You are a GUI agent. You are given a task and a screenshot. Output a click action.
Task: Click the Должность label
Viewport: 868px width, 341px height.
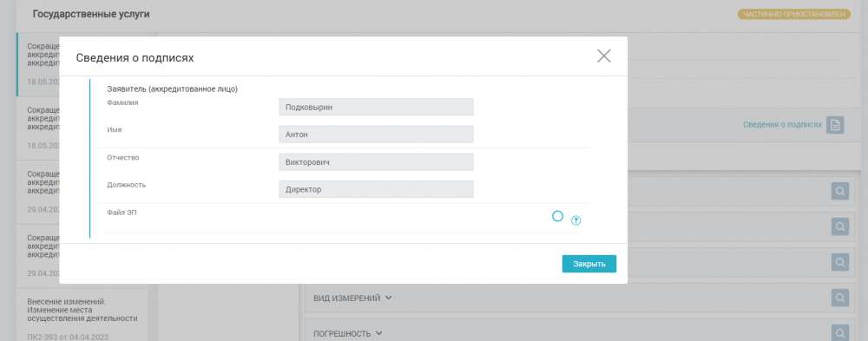pyautogui.click(x=126, y=184)
